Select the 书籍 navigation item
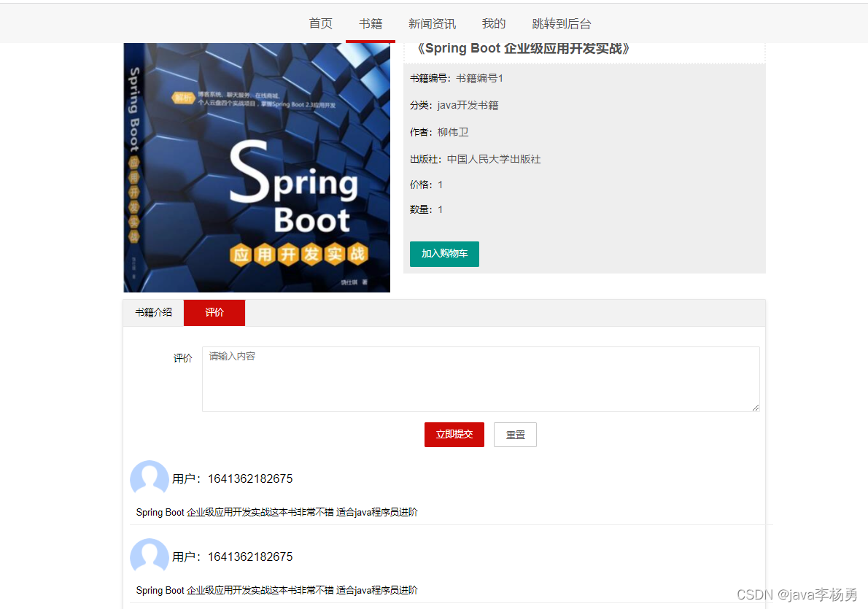868x609 pixels. point(371,23)
